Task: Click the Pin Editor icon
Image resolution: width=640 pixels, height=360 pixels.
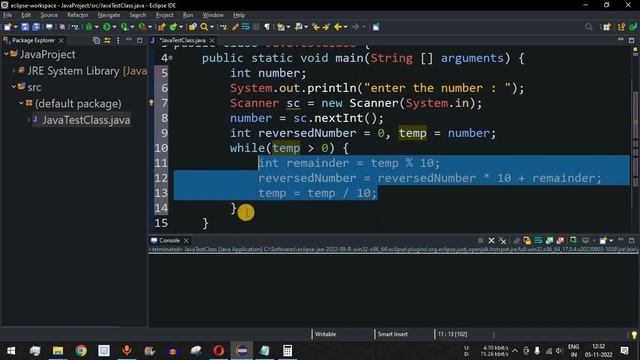Action: pos(376,27)
